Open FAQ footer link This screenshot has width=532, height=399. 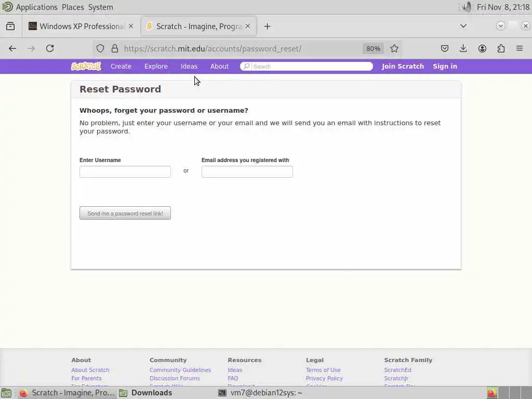tap(233, 378)
